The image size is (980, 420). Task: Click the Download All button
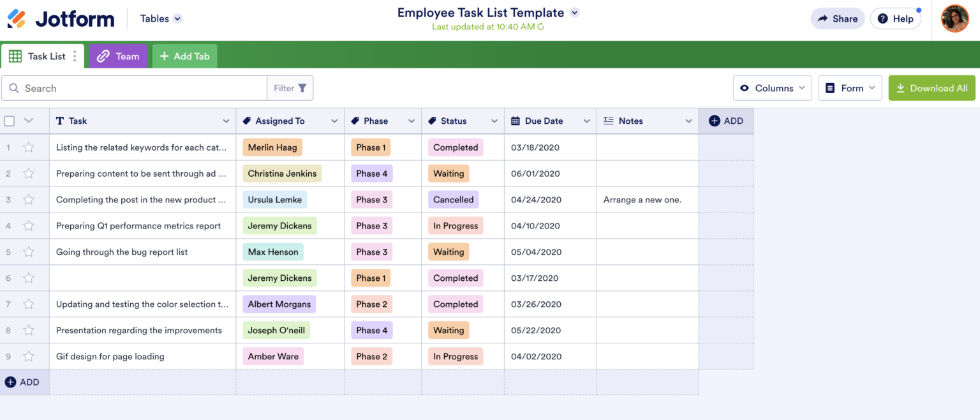[932, 87]
